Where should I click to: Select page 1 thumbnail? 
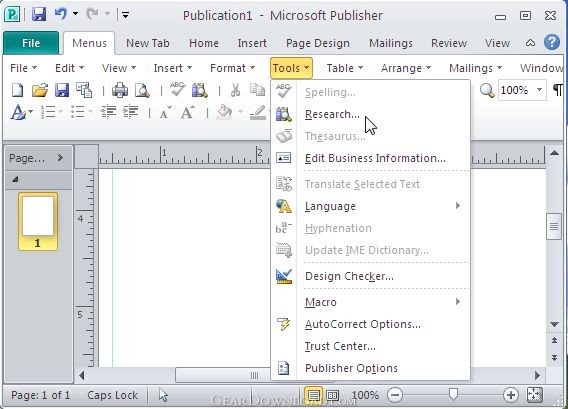38,221
